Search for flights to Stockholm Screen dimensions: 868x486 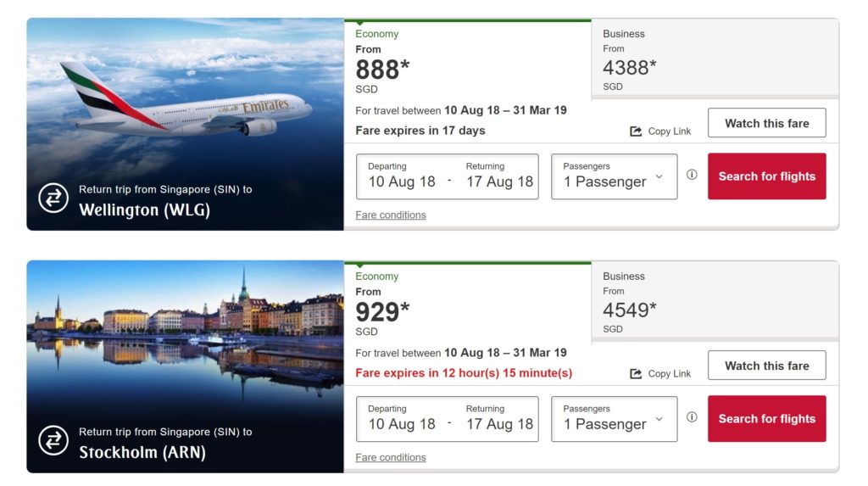[x=766, y=419]
